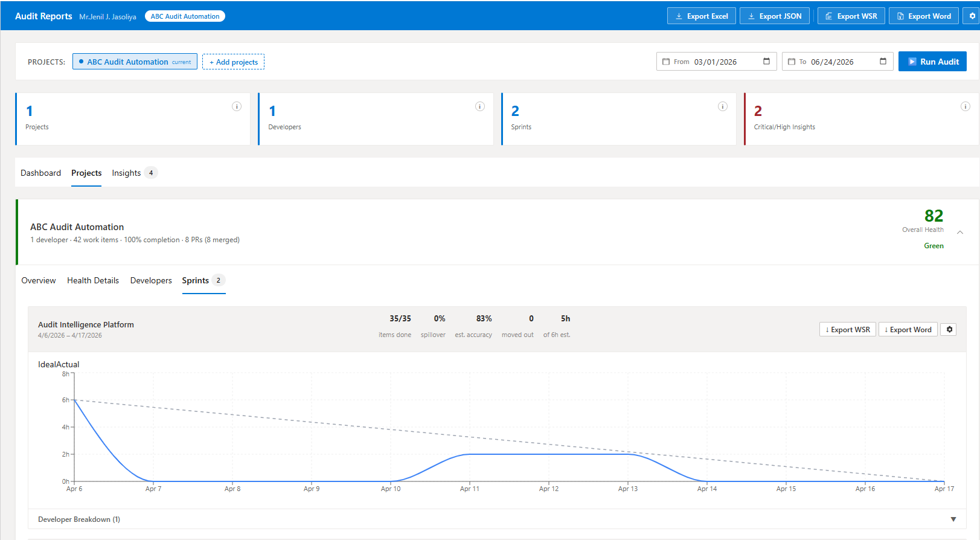Click the Audit Reports title

pyautogui.click(x=43, y=16)
